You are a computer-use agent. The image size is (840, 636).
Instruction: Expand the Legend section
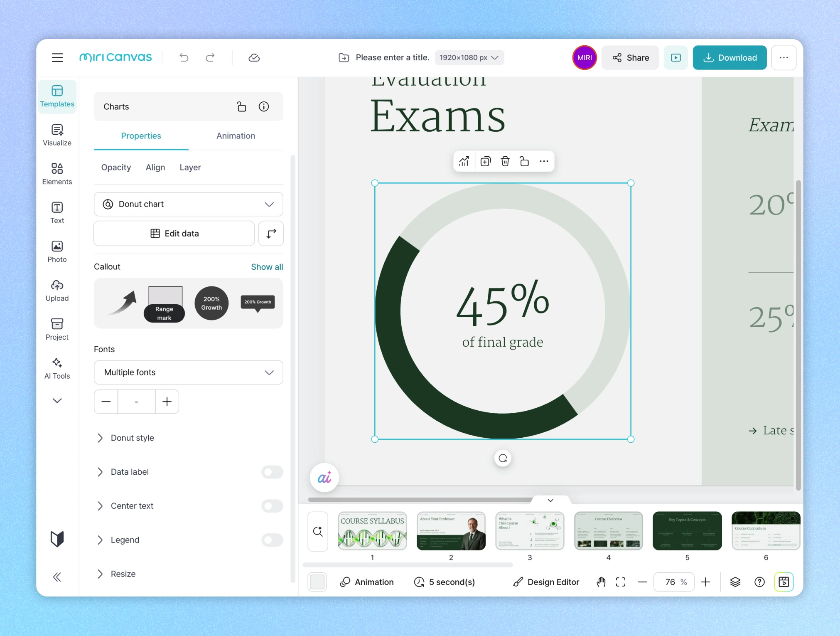(119, 540)
